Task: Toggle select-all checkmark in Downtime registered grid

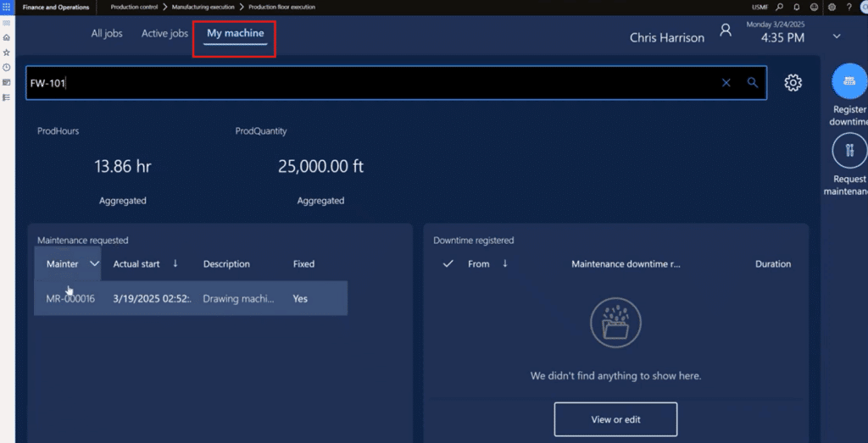Action: [448, 264]
